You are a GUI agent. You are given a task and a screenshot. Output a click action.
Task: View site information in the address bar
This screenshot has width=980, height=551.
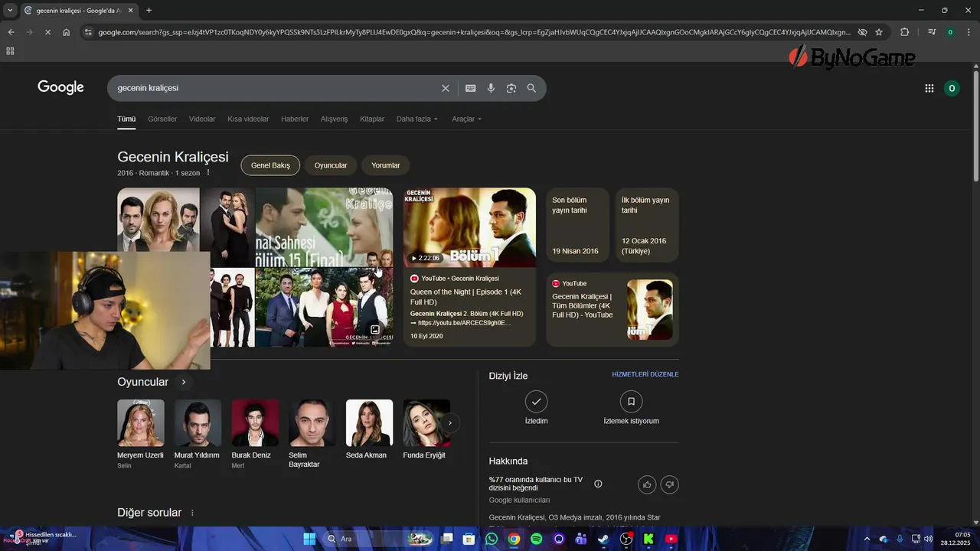tap(88, 32)
